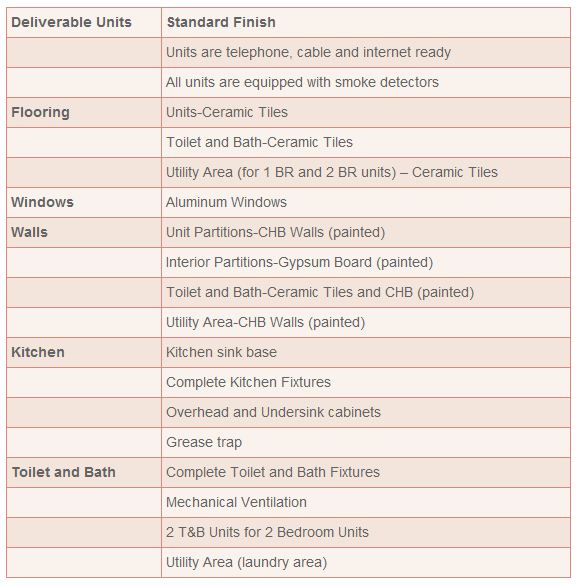Click Toilet and Bath-Ceramic Tiles flooring cell
Screen dimensions: 578x586
coord(366,142)
